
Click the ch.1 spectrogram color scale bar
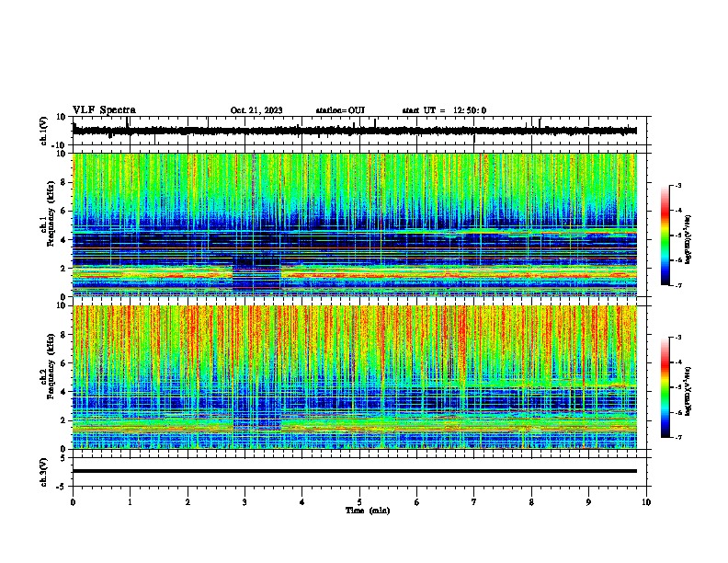665,236
